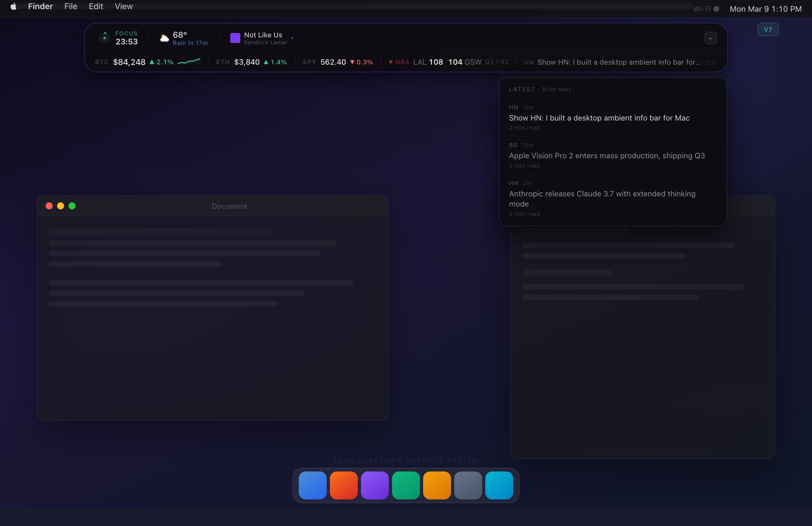The image size is (812, 526).
Task: Click the BTC price ticker
Action: click(x=129, y=62)
